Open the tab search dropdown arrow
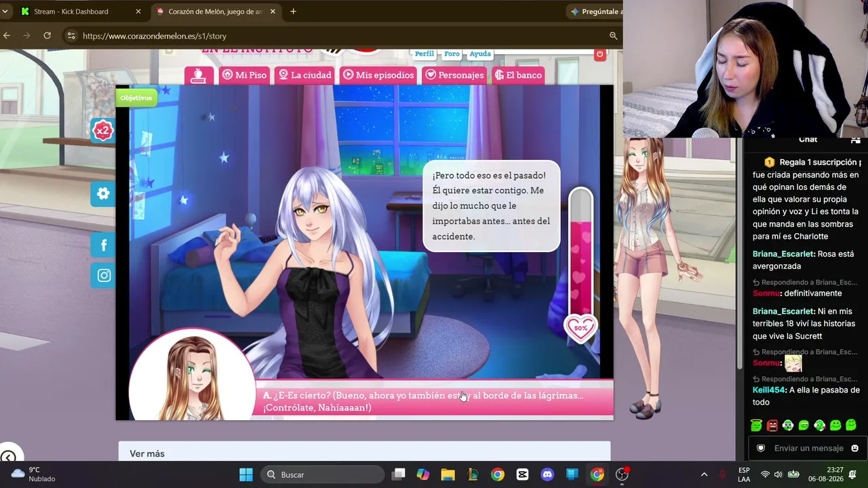Screen dimensions: 868x488 pyautogui.click(x=5, y=12)
